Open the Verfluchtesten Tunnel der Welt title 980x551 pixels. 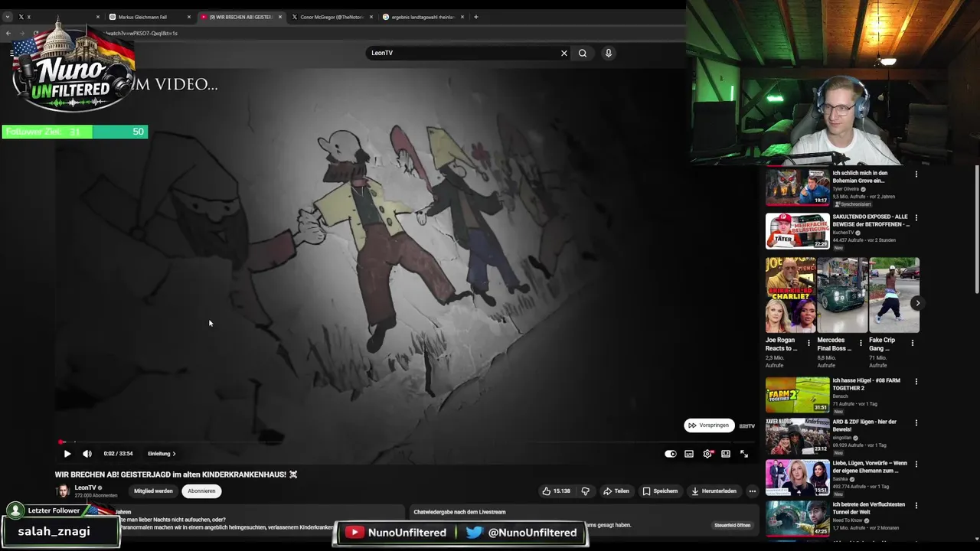(869, 508)
